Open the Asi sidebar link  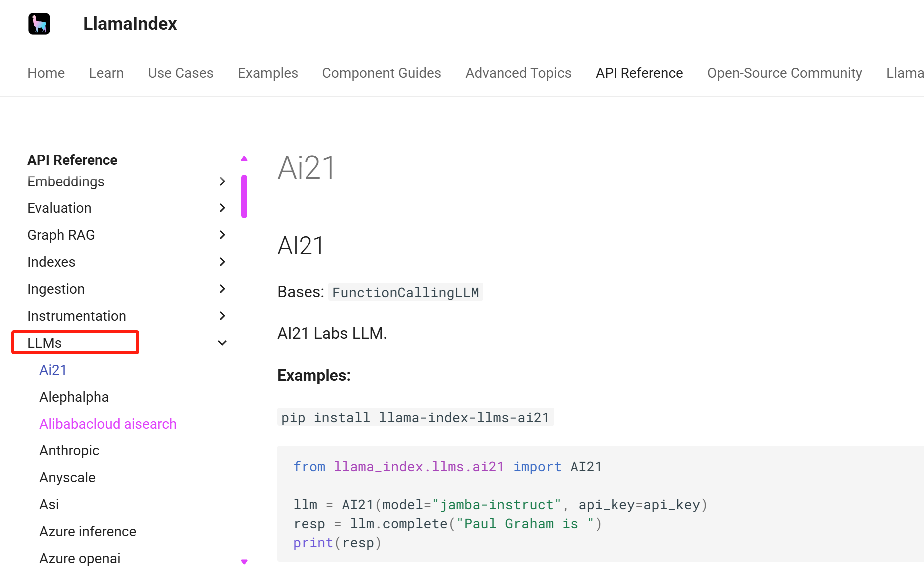49,504
